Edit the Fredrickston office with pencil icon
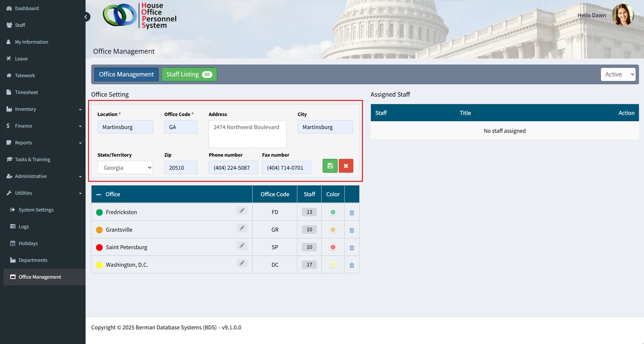This screenshot has height=344, width=644. point(242,211)
